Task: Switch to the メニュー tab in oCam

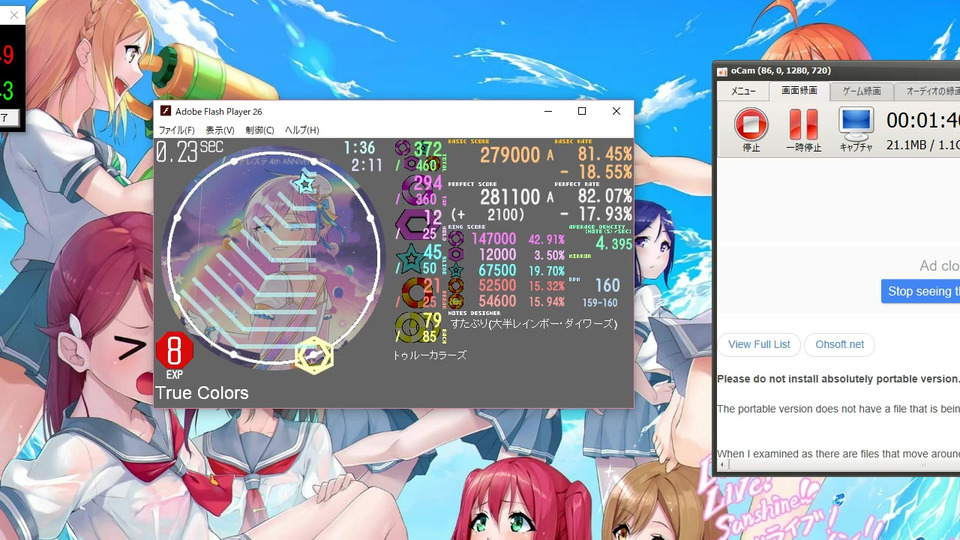Action: [x=743, y=91]
